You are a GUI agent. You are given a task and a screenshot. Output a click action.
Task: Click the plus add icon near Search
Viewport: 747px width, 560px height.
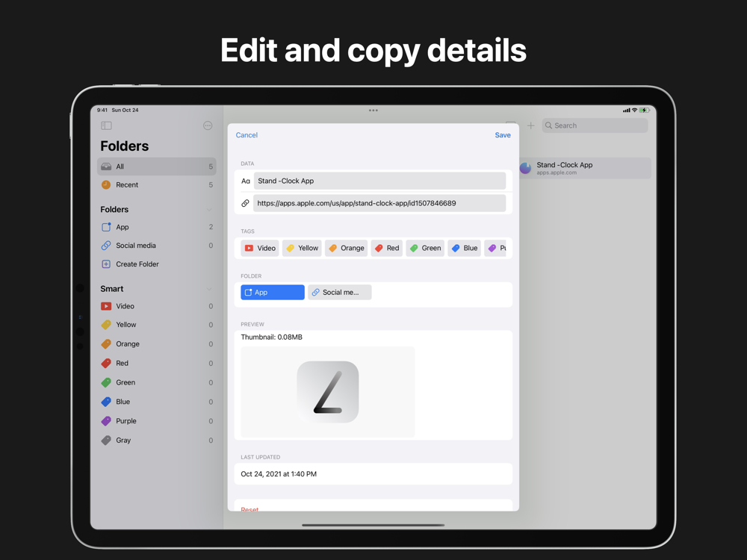coord(530,125)
